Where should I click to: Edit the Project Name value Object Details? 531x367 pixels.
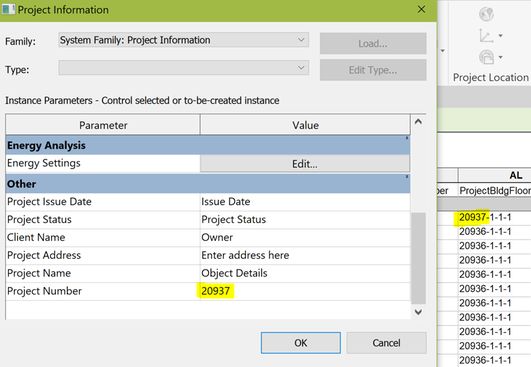point(305,273)
